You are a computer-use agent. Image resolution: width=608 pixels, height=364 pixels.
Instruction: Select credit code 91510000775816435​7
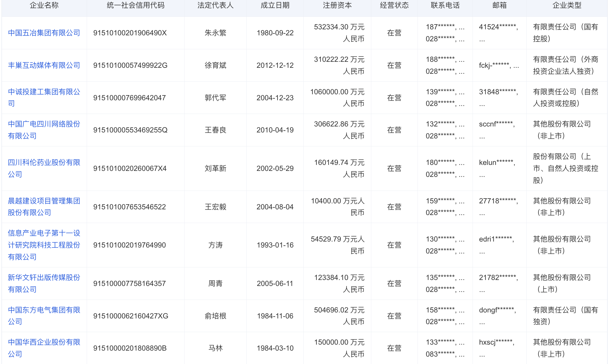(x=129, y=283)
